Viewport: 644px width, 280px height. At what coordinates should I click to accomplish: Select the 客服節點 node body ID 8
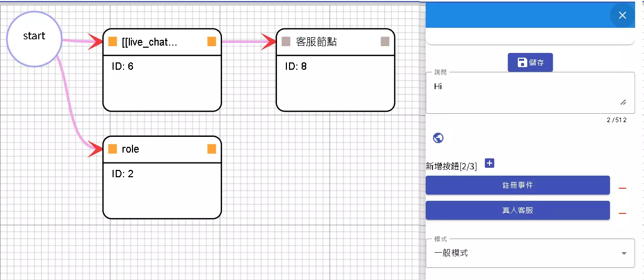pos(335,84)
